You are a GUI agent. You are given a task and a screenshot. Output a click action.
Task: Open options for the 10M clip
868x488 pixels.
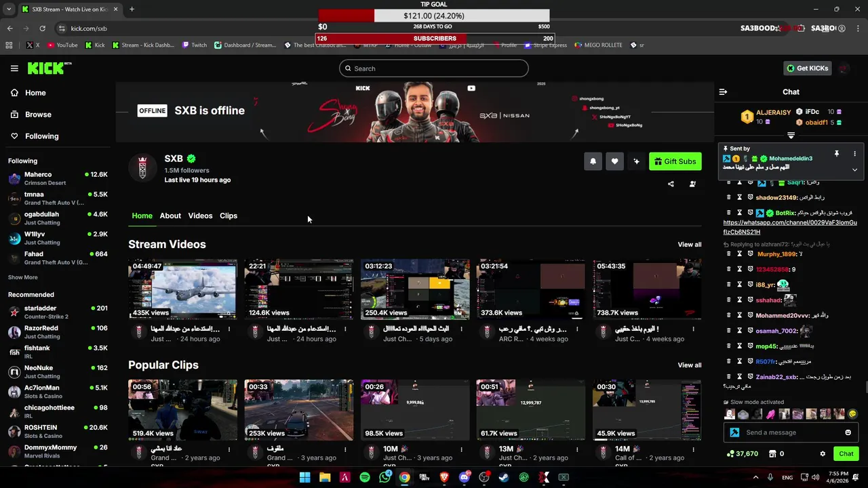461,449
